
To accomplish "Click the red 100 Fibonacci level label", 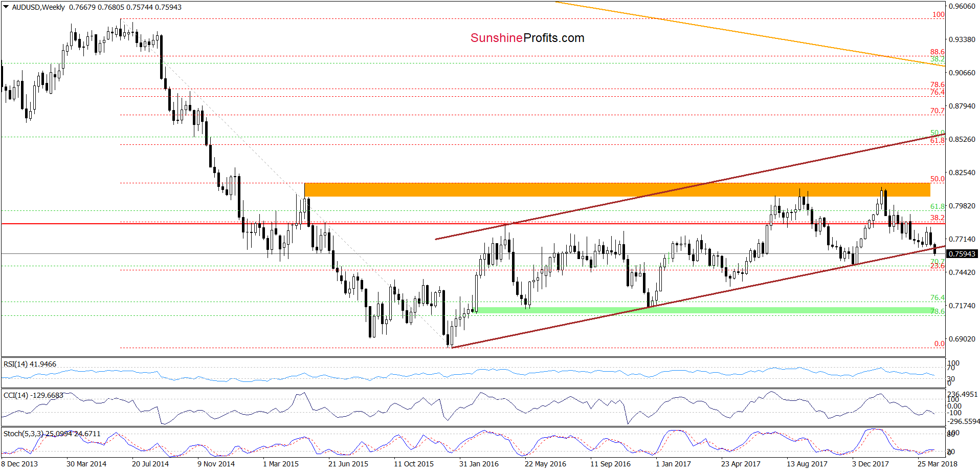I will coord(938,14).
